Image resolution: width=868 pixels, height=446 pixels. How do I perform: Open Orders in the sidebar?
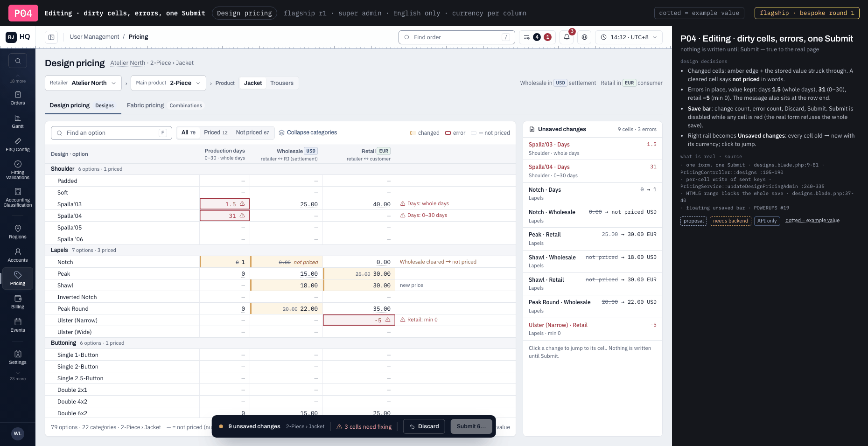click(18, 98)
